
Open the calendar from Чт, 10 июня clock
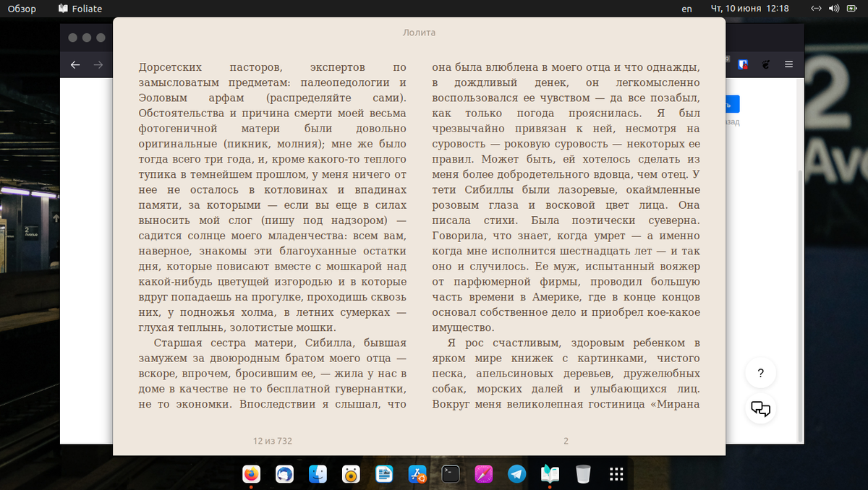coord(749,9)
